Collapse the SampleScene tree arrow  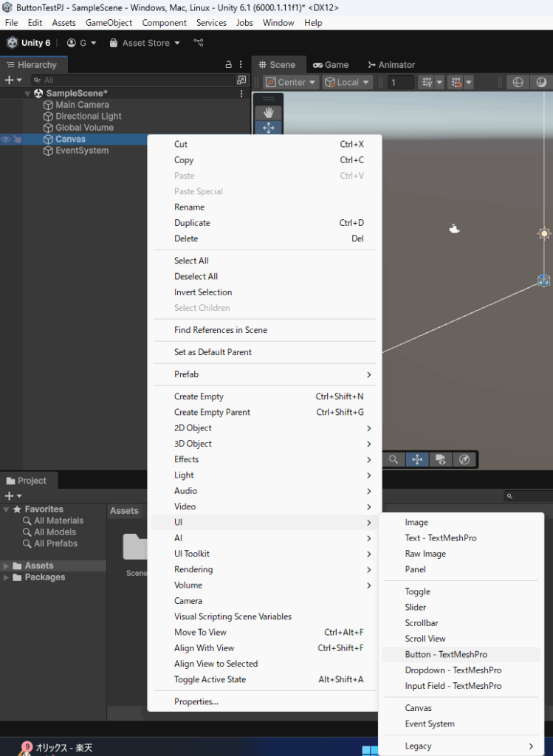[27, 94]
